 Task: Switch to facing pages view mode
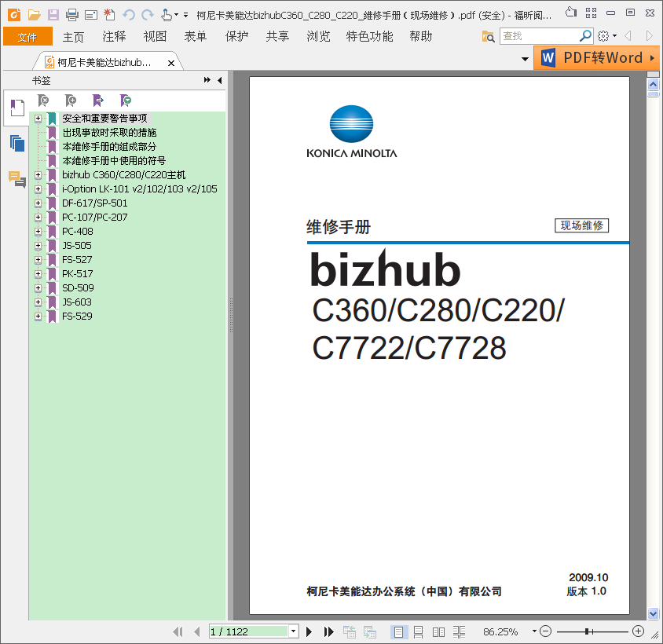[x=438, y=631]
